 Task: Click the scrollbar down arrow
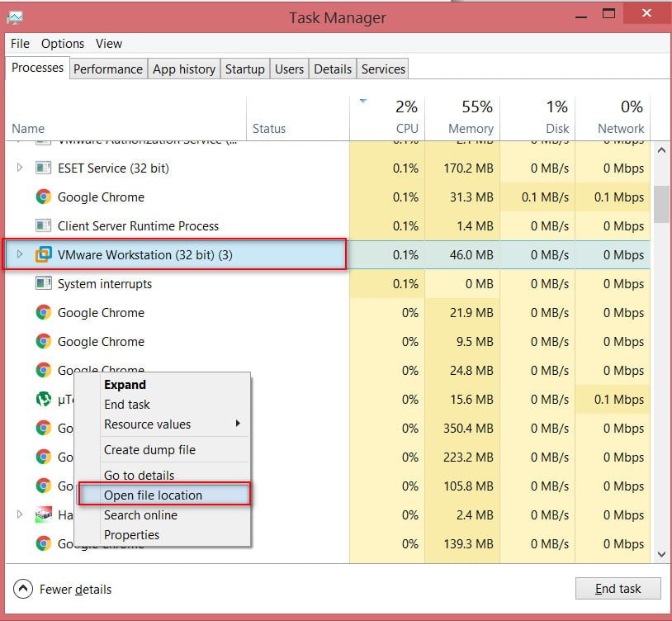tap(661, 554)
